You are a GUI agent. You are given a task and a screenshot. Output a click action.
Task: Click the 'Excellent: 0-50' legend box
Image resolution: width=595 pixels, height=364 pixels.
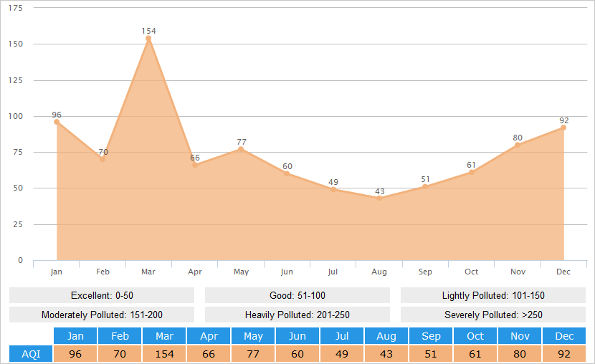tap(102, 295)
